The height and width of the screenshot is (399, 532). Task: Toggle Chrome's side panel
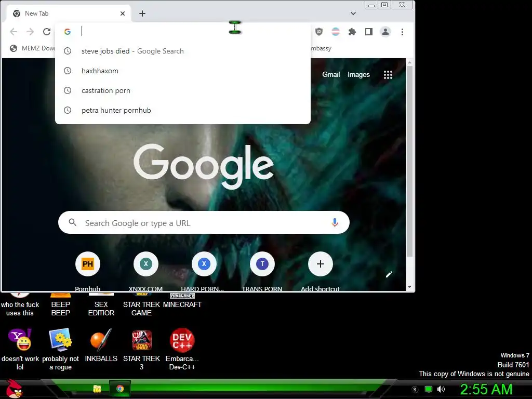point(369,32)
